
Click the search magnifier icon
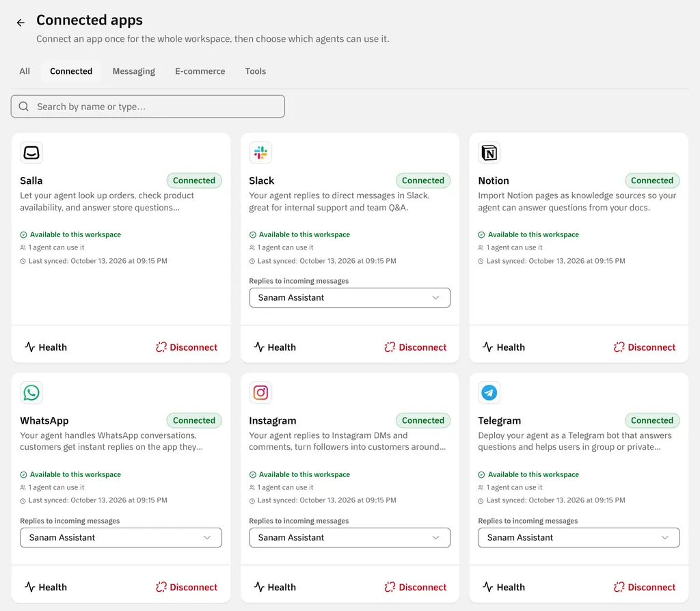click(x=24, y=106)
